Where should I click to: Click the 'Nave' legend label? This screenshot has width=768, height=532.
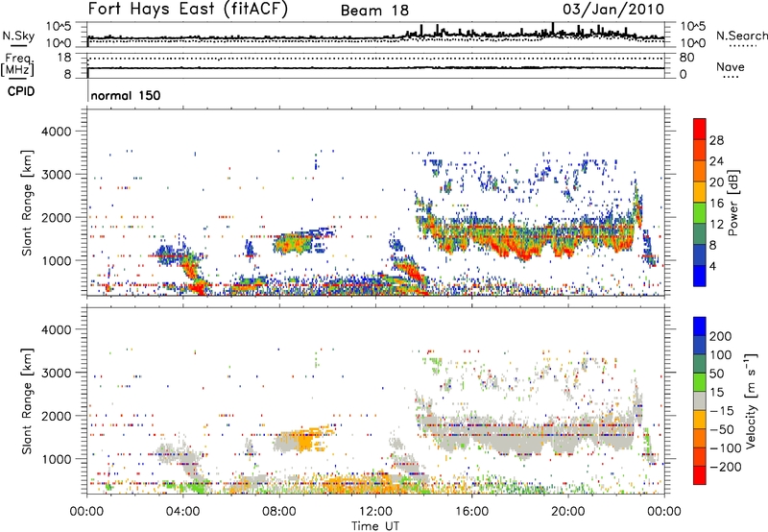[x=731, y=66]
